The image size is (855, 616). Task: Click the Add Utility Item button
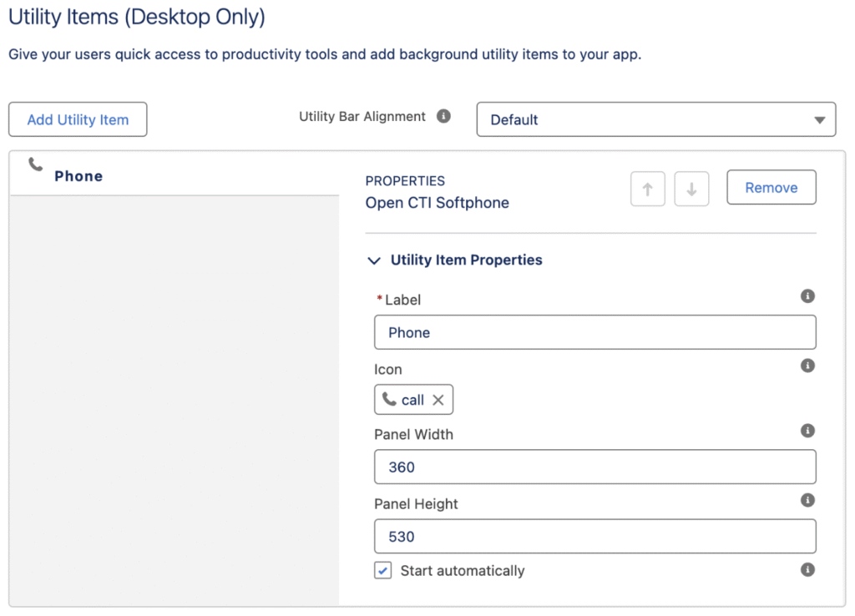point(78,119)
